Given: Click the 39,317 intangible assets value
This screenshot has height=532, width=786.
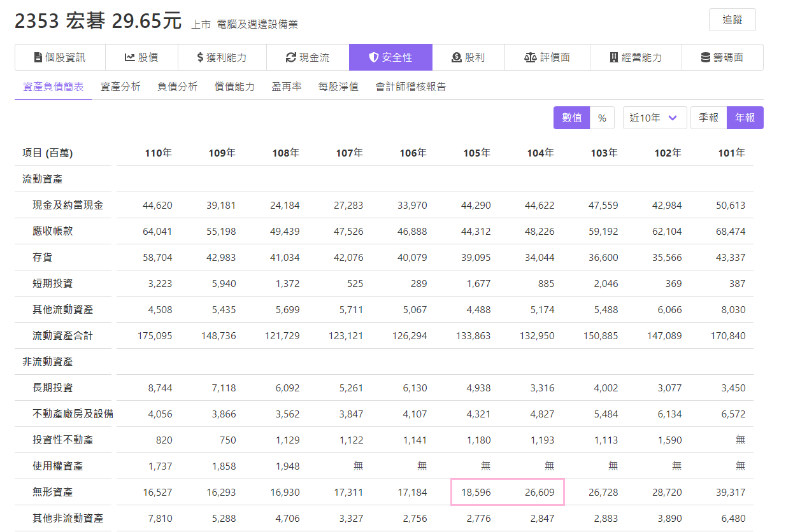Looking at the screenshot, I should 731,493.
